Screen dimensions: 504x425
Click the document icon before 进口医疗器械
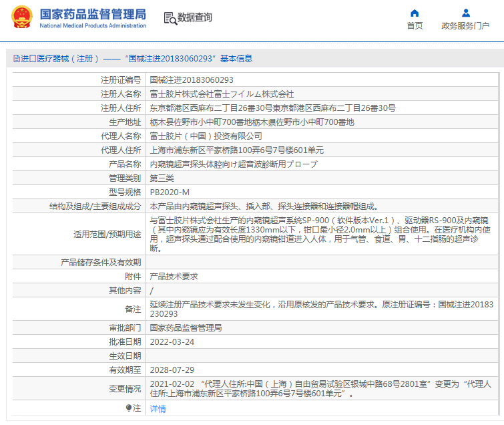17,59
